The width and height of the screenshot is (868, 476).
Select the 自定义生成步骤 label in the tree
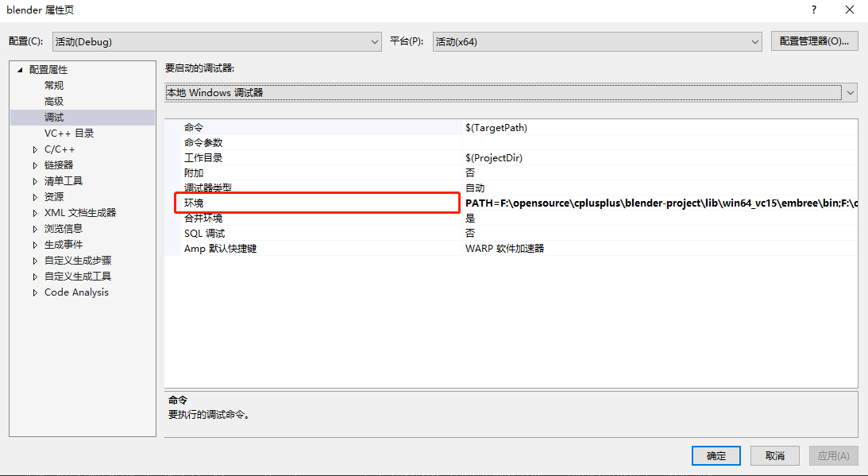coord(78,261)
